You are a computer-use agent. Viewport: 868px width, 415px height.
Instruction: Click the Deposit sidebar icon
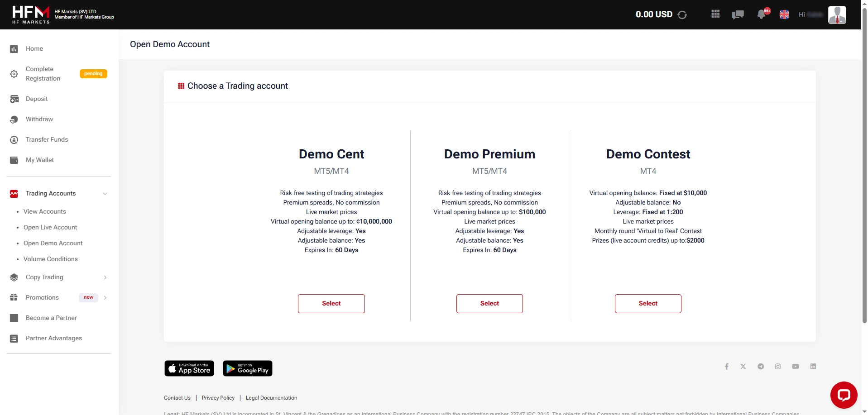pos(14,99)
